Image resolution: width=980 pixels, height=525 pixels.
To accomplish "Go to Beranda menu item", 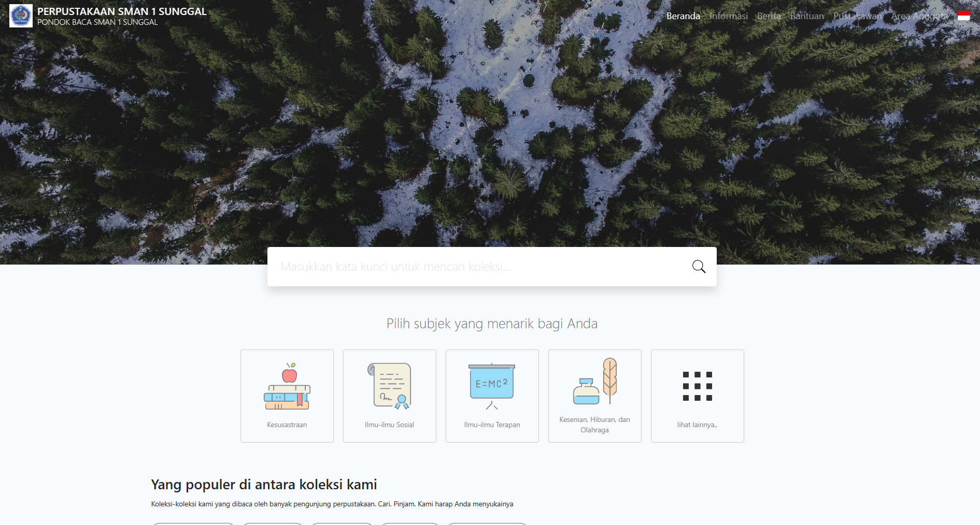I will tap(683, 16).
